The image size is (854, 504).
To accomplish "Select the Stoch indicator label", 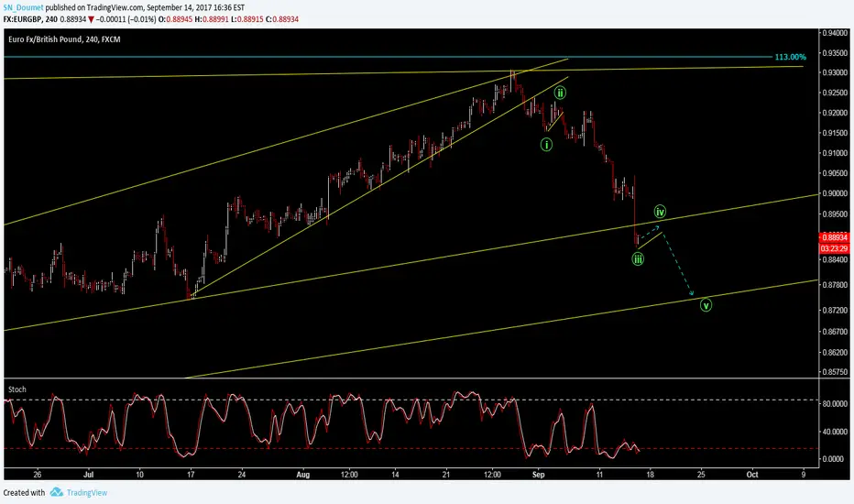I will pyautogui.click(x=17, y=389).
